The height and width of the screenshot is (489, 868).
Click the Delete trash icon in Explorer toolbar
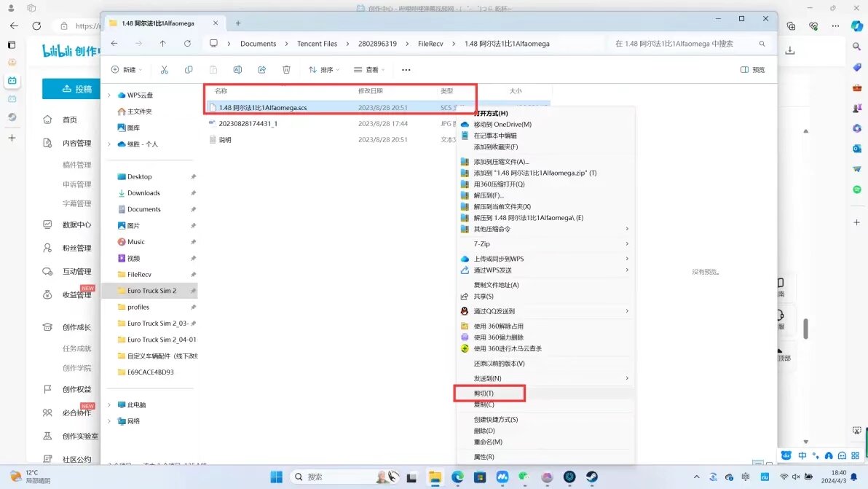[x=286, y=70]
